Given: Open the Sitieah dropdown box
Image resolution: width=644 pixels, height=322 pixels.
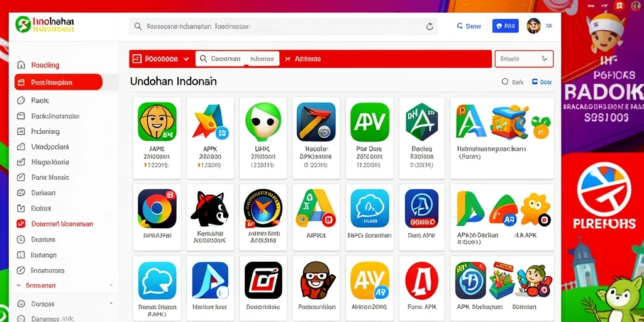Looking at the screenshot, I should coord(524,58).
